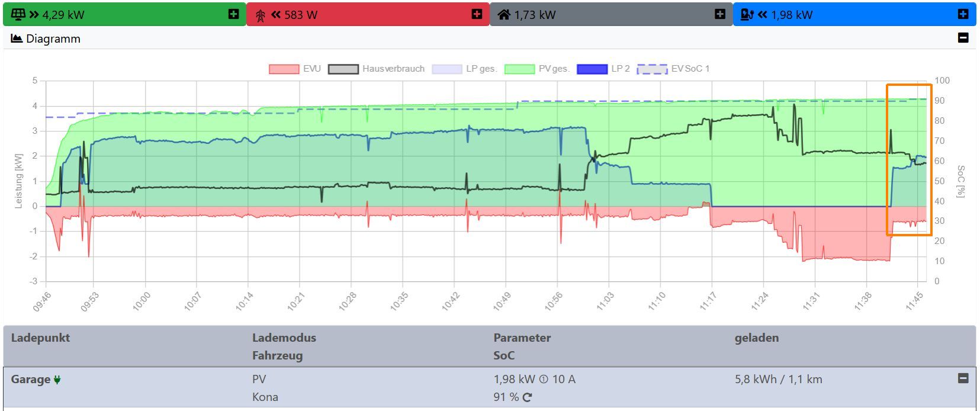Expand the blue charging power panel

(963, 14)
